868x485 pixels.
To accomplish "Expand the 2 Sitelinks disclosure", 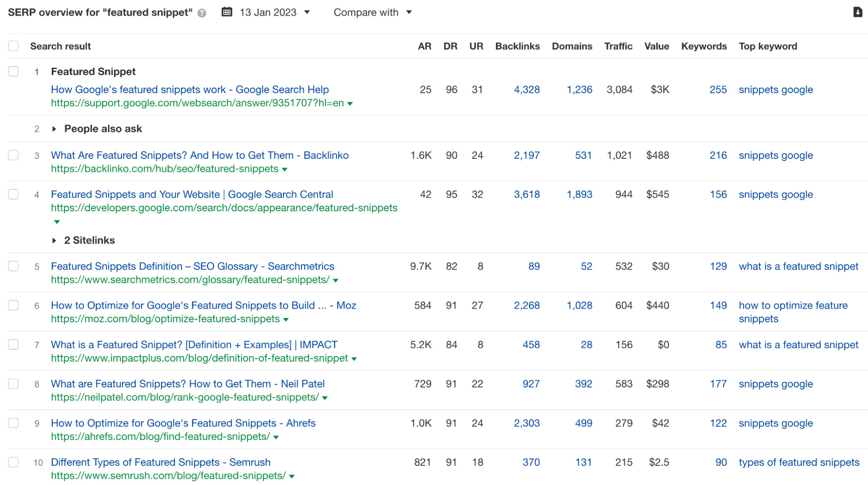I will pos(54,240).
